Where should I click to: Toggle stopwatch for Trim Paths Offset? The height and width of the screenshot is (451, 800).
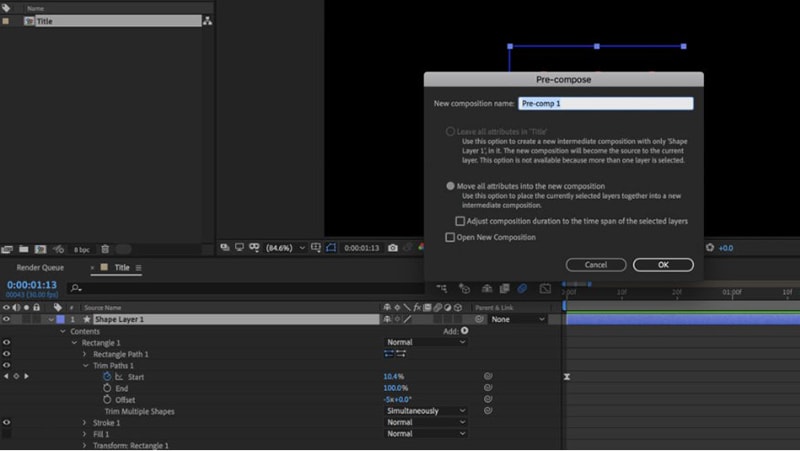(x=107, y=399)
